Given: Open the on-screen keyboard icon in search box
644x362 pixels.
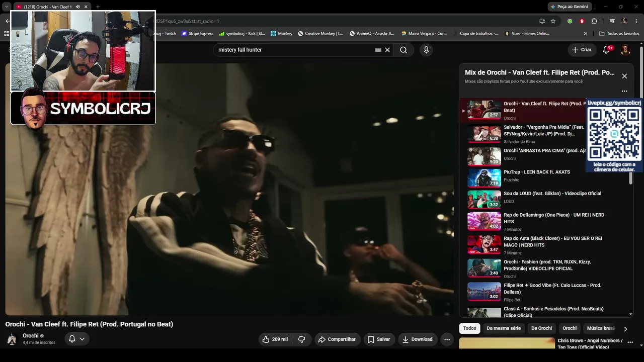Looking at the screenshot, I should tap(378, 50).
